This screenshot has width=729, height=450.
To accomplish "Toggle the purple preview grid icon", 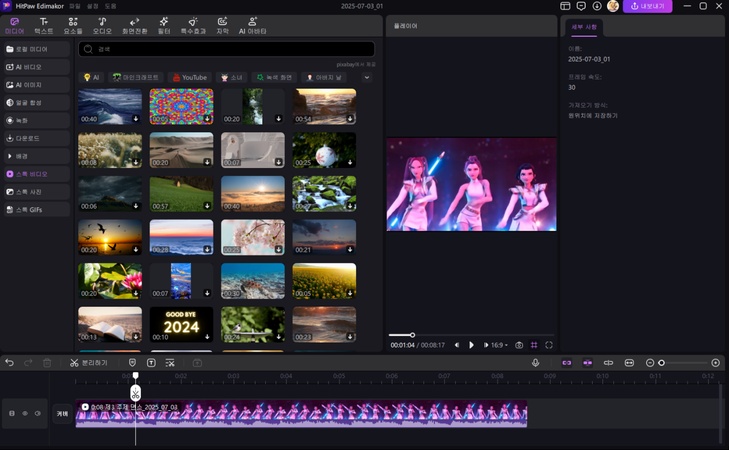I will (534, 345).
